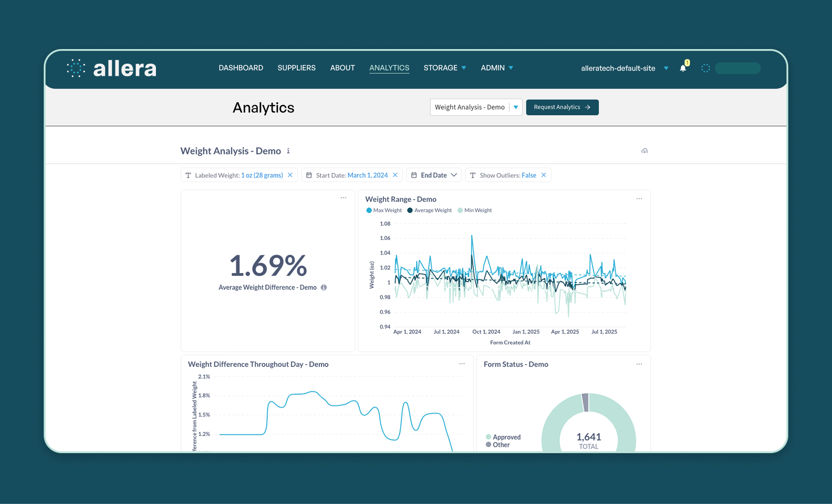832x504 pixels.
Task: Go to the SUPPLIERS tab
Action: click(296, 68)
